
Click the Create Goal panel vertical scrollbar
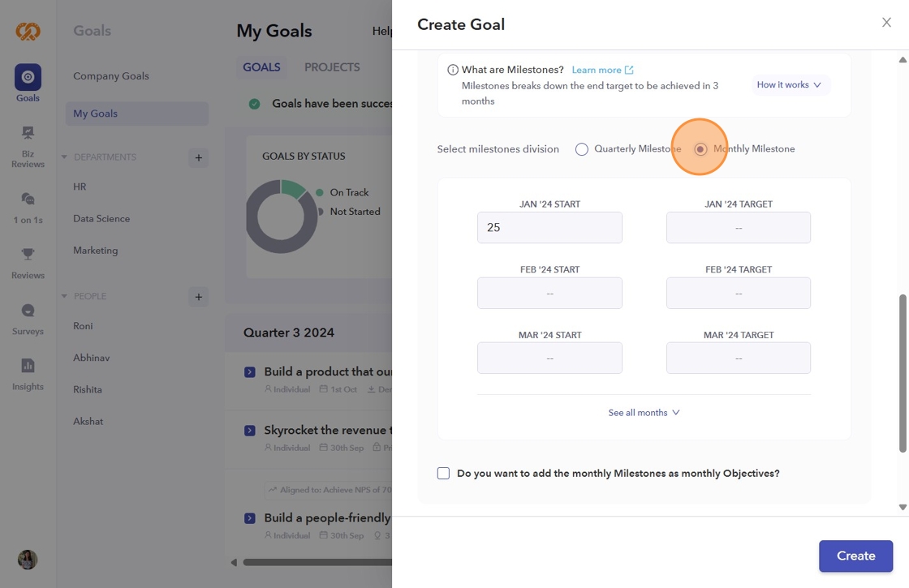tap(903, 373)
